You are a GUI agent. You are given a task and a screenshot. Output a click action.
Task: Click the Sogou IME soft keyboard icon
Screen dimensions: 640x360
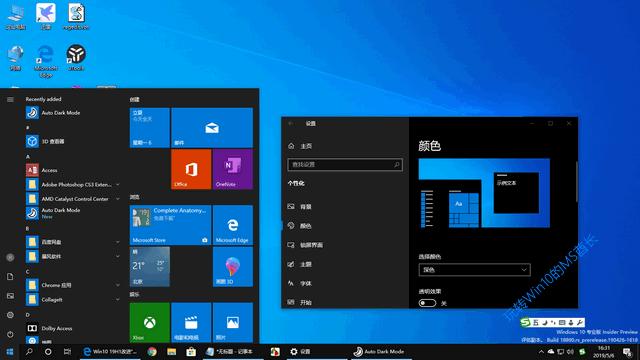[562, 322]
